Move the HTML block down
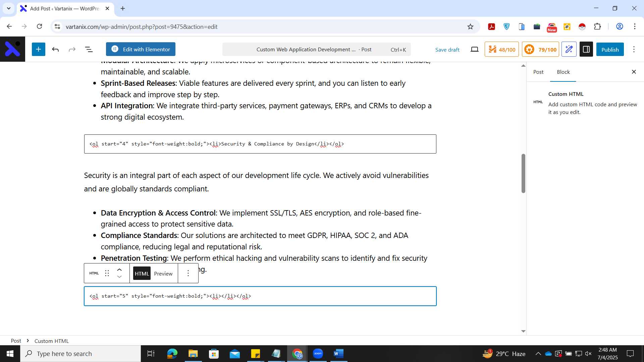The height and width of the screenshot is (362, 644). coord(119,277)
